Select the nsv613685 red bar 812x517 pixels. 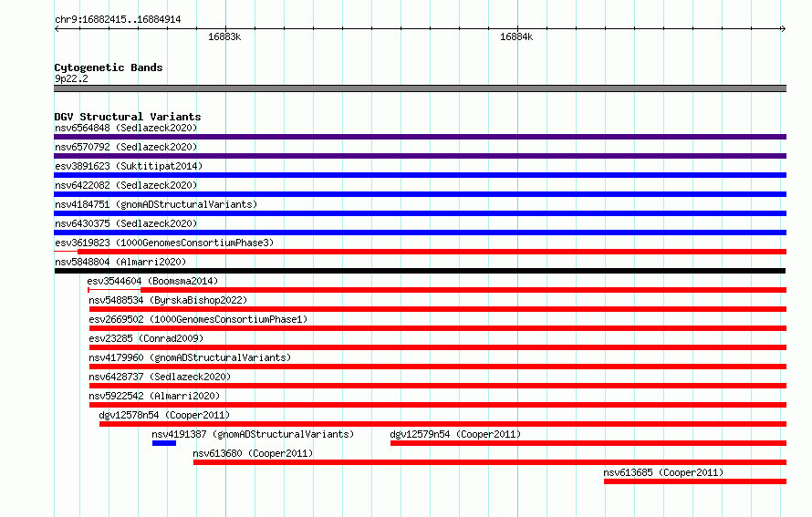coord(695,481)
